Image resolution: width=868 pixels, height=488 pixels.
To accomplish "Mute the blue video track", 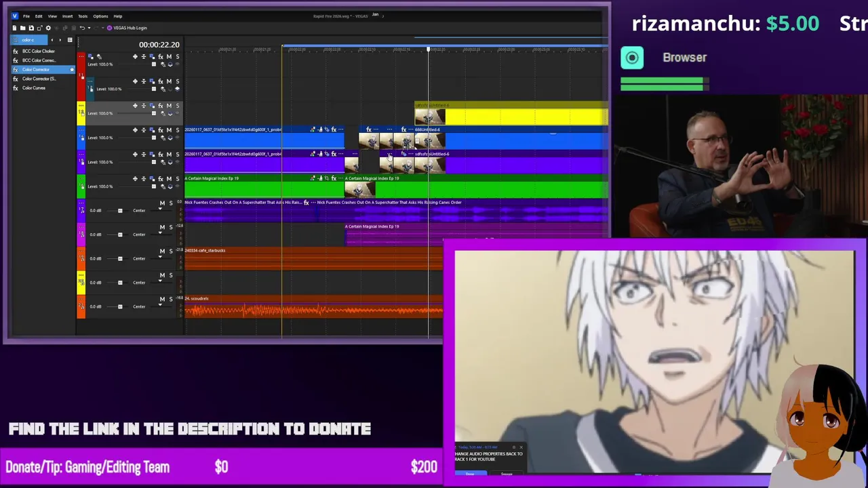I will click(x=169, y=130).
